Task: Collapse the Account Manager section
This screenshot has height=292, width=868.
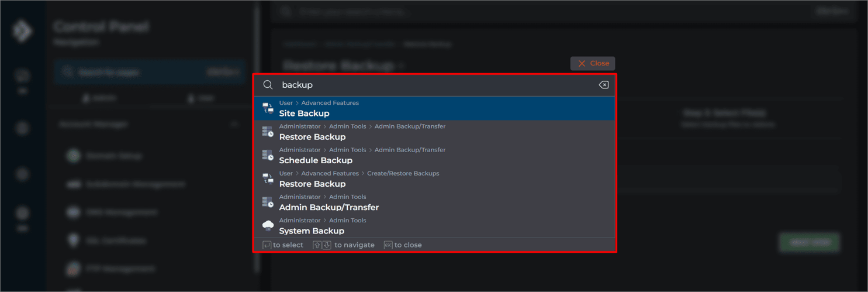Action: [x=234, y=124]
